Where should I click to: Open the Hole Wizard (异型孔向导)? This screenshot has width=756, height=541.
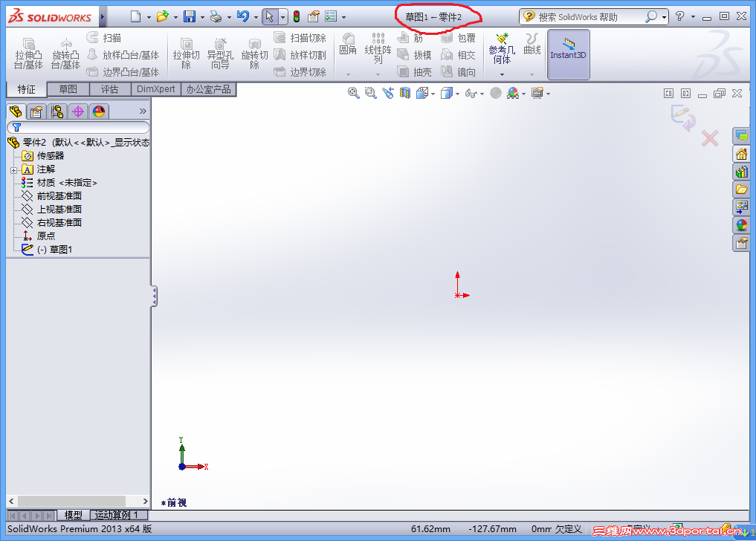point(220,54)
